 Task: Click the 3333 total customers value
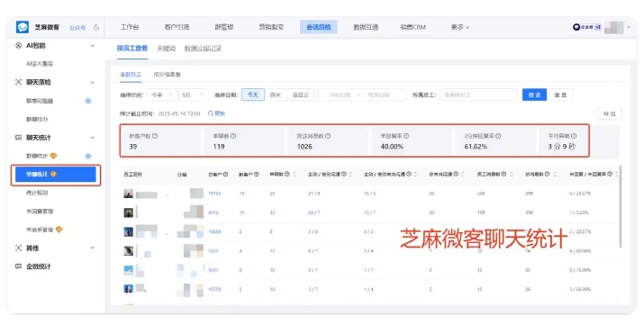point(213,250)
